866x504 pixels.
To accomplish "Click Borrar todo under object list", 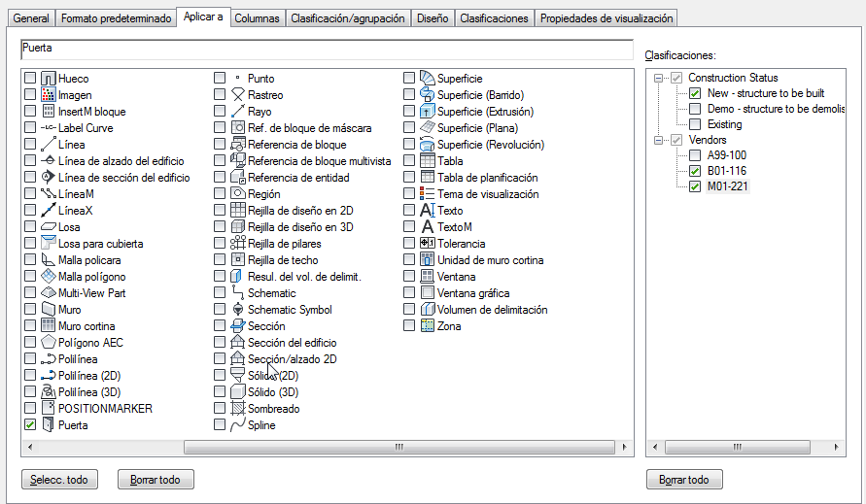I will tap(156, 480).
